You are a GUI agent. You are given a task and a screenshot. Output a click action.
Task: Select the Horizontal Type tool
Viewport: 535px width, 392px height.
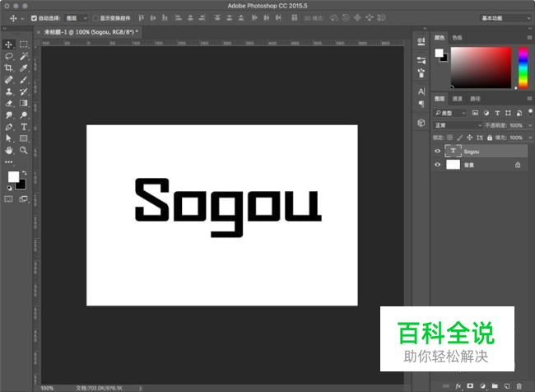tap(24, 127)
